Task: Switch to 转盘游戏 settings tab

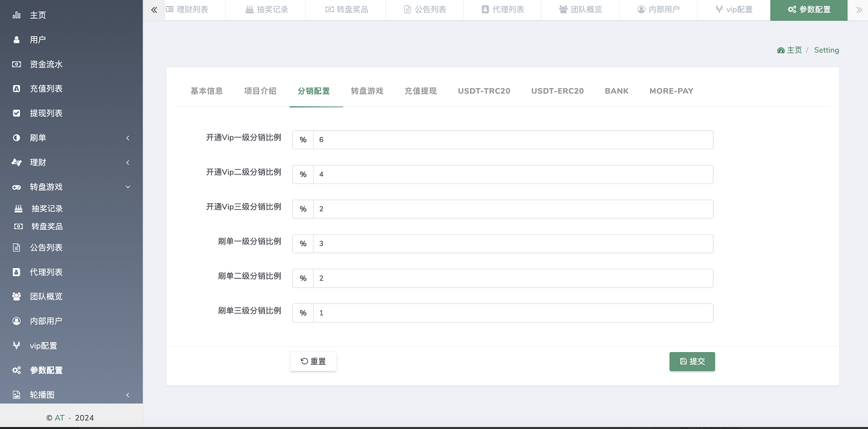Action: click(x=367, y=91)
